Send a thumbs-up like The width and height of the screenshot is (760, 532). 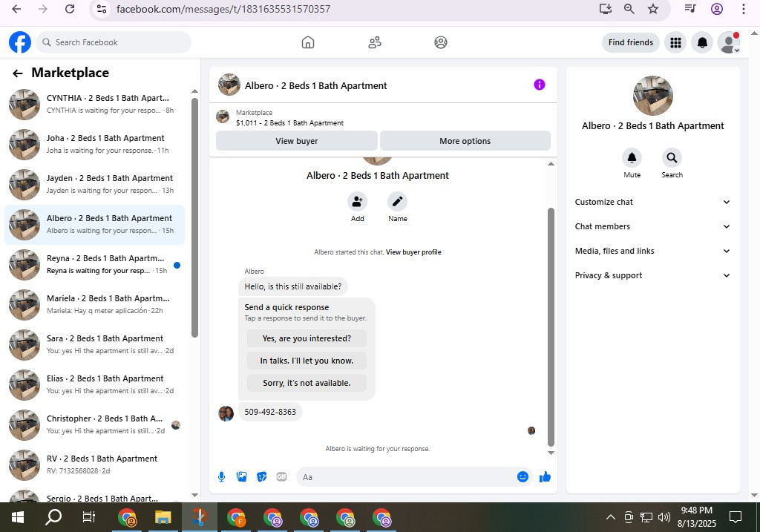545,477
